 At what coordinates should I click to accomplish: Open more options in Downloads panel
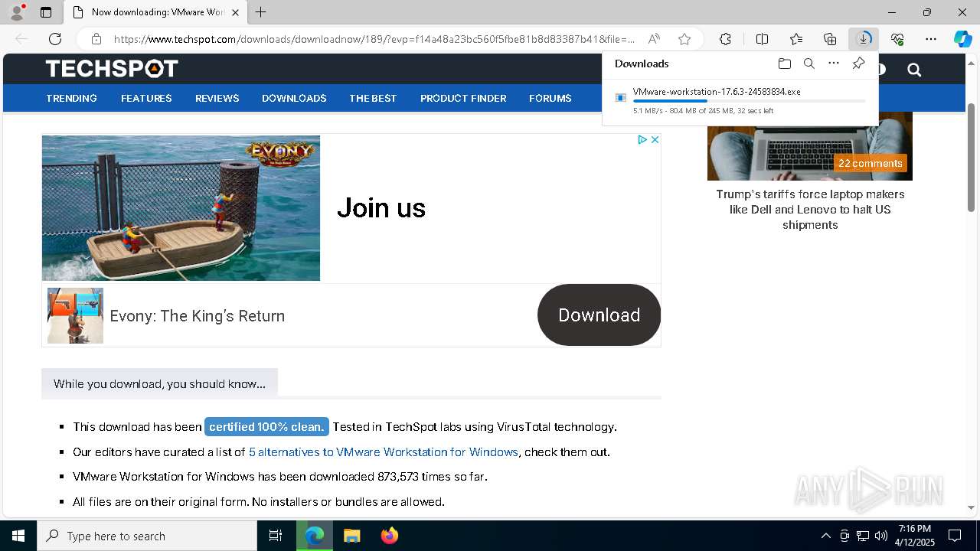coord(834,64)
